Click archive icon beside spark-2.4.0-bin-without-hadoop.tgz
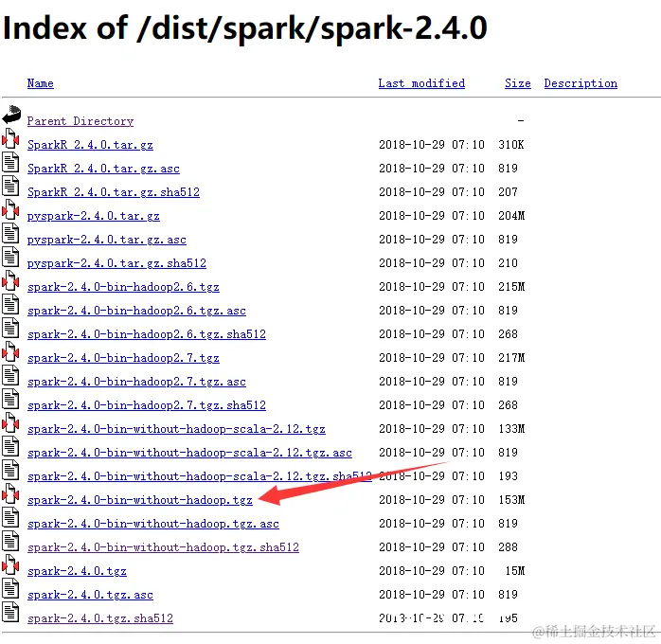The width and height of the screenshot is (661, 644). coord(10,492)
